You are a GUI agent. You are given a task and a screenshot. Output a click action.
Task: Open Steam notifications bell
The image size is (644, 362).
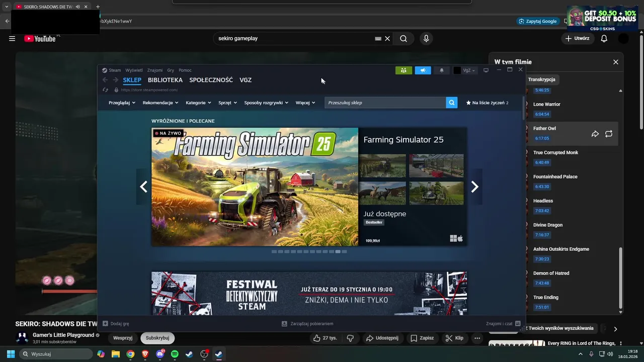(442, 70)
